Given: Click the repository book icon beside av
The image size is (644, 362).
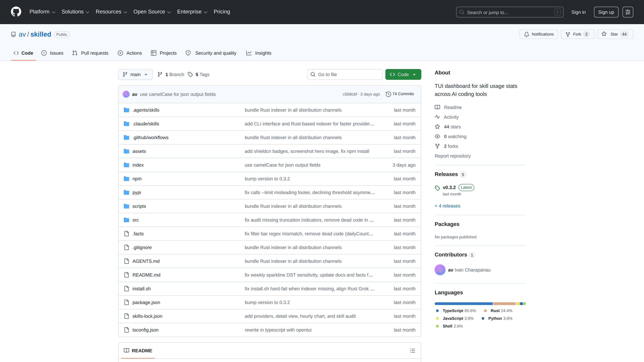Looking at the screenshot, I should [13, 35].
